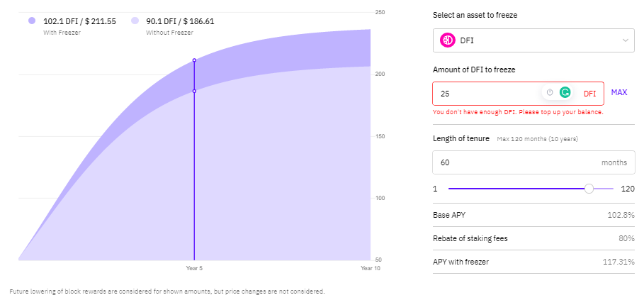Click the length of tenure months field
This screenshot has width=644, height=300.
pos(517,162)
